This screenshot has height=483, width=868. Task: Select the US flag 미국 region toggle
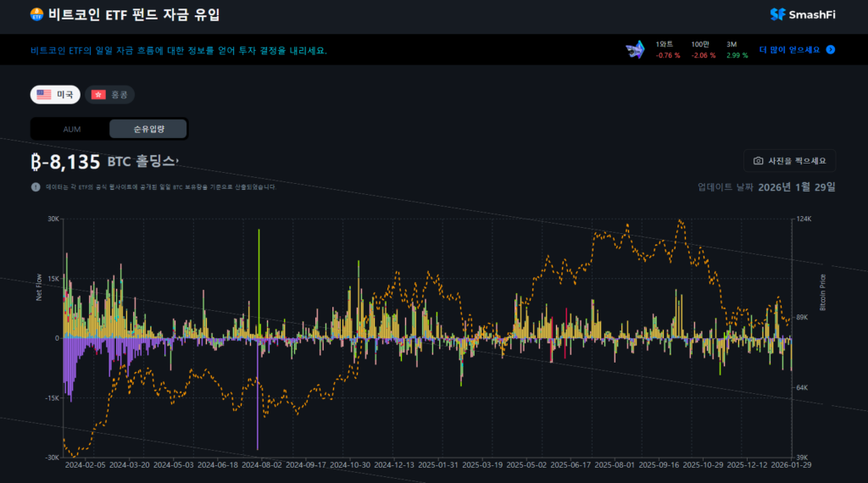[55, 95]
